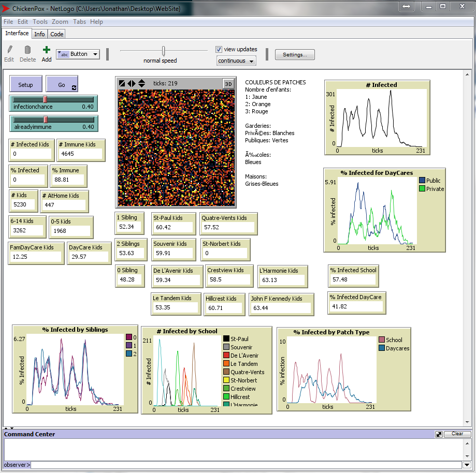
Task: Open the Zoom menu
Action: coord(60,22)
